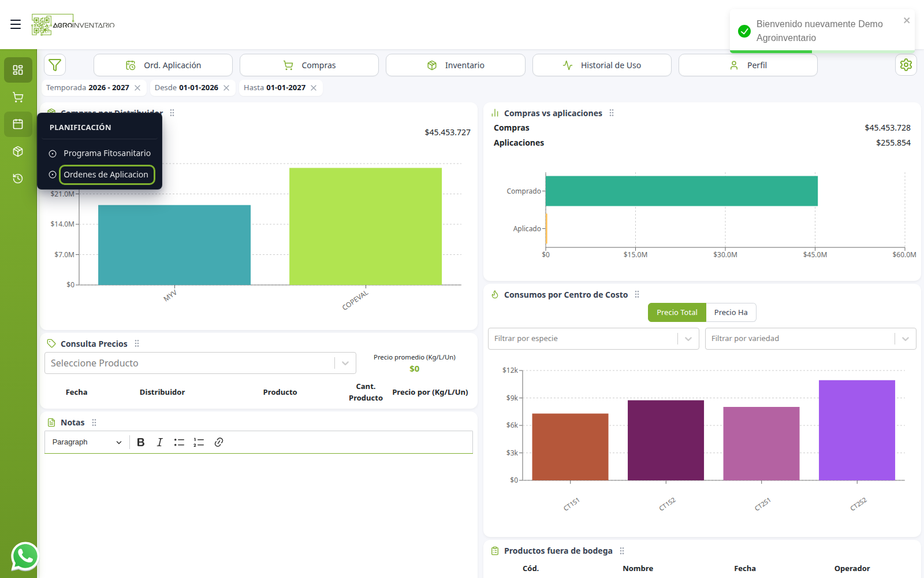The width and height of the screenshot is (924, 578).
Task: Remove the Desde 01-01-2026 filter
Action: tap(226, 88)
